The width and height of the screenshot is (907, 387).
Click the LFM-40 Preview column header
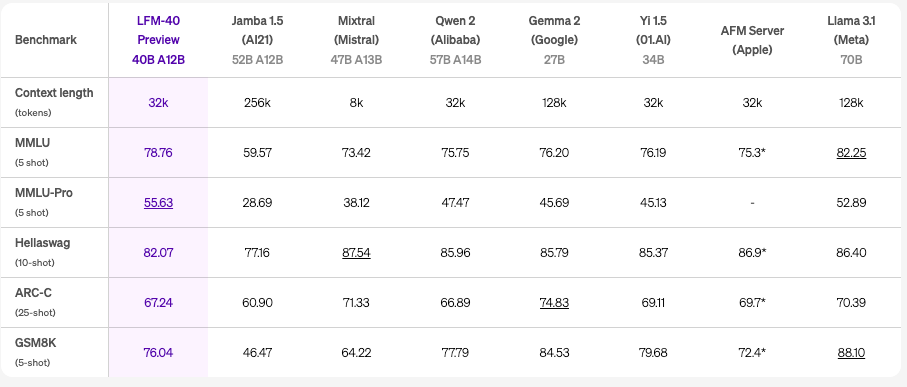(x=158, y=40)
